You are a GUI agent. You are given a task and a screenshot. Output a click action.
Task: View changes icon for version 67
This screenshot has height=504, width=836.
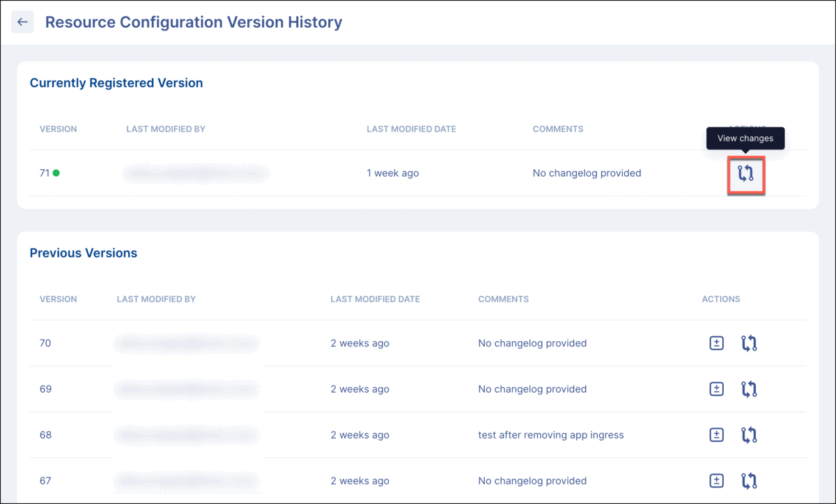[x=749, y=481]
